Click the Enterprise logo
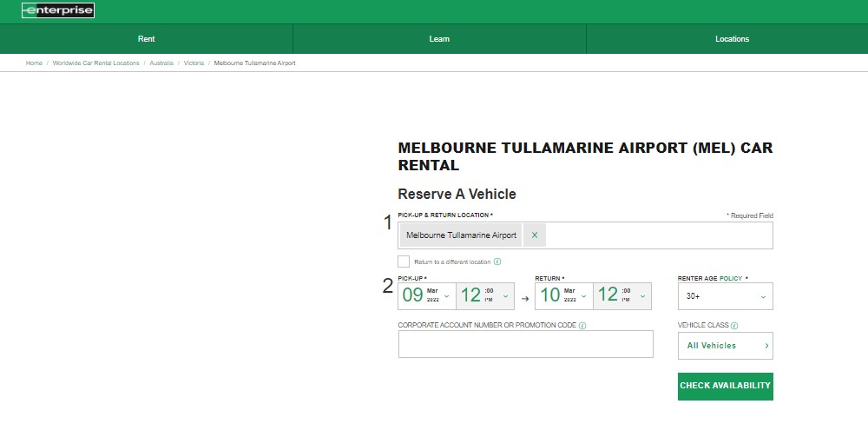This screenshot has height=437, width=868. pyautogui.click(x=58, y=10)
